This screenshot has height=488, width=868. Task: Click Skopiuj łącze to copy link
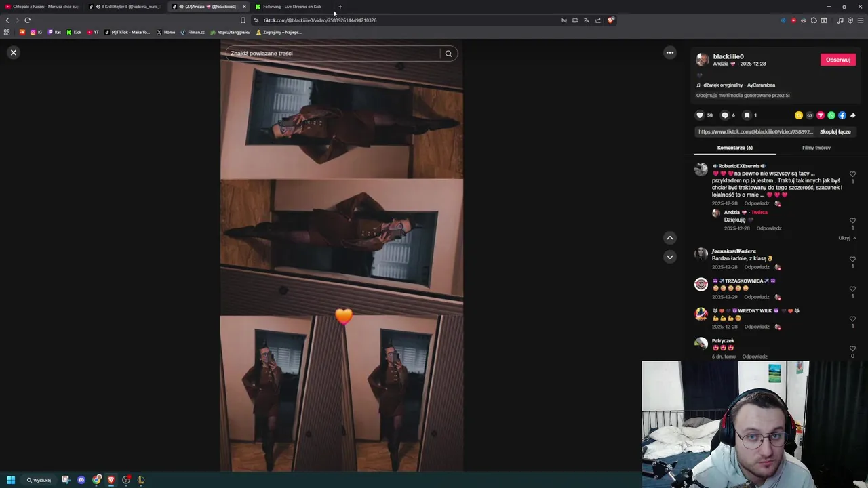(x=835, y=131)
